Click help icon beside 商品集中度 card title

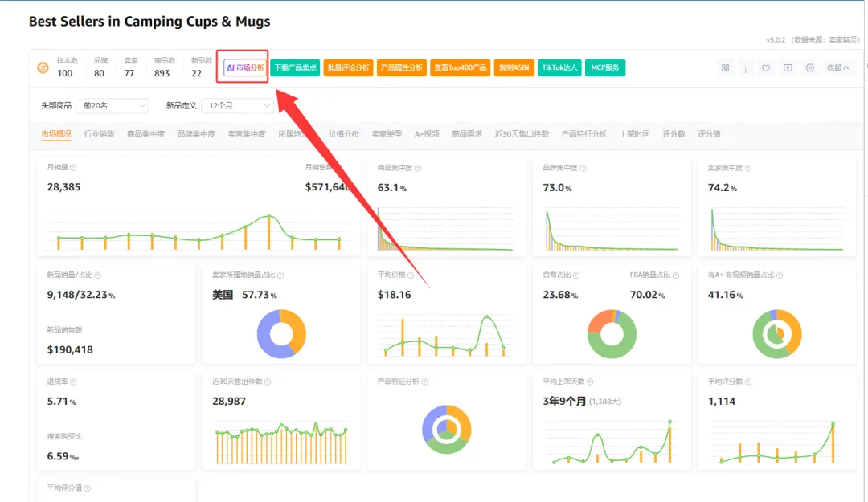[x=418, y=168]
